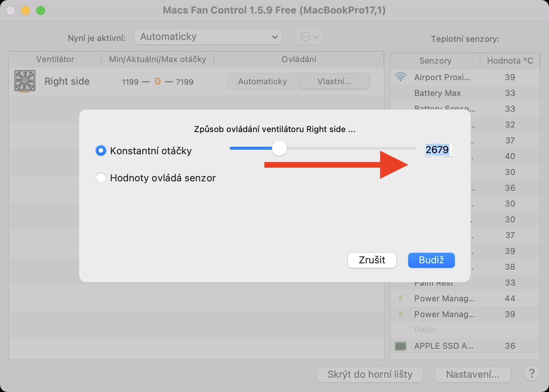Switch fan control to Automaticky
549x392 pixels.
tap(262, 81)
